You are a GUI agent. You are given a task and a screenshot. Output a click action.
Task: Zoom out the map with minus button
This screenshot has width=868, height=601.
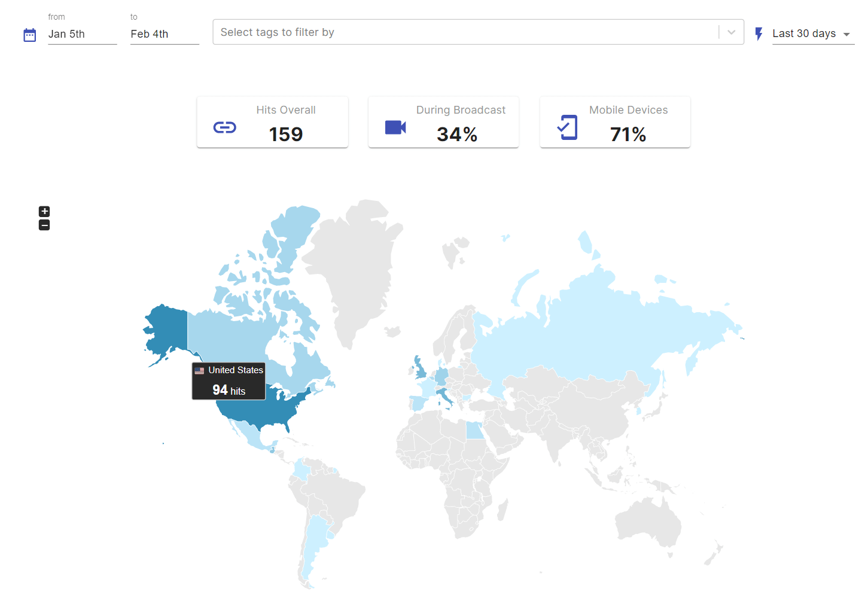44,225
